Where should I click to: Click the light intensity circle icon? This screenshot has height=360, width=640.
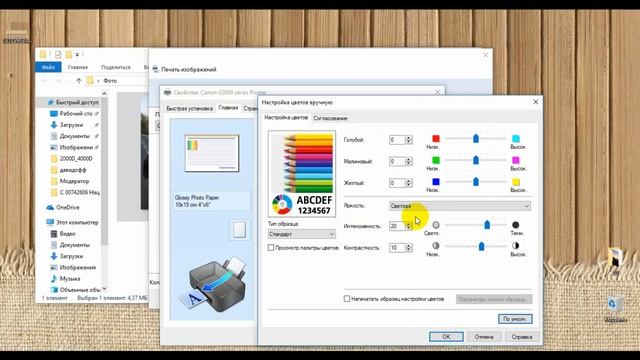(436, 225)
